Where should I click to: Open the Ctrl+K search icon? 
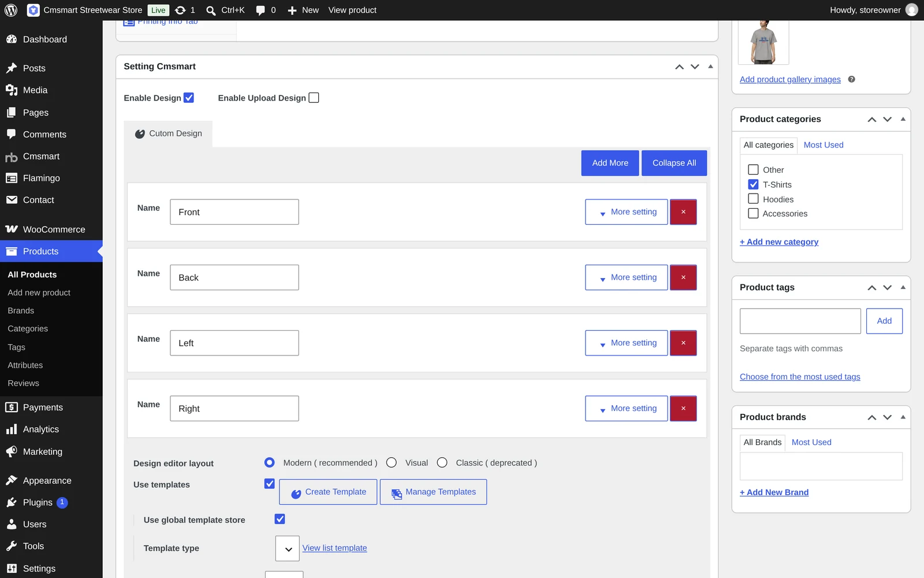pos(211,10)
